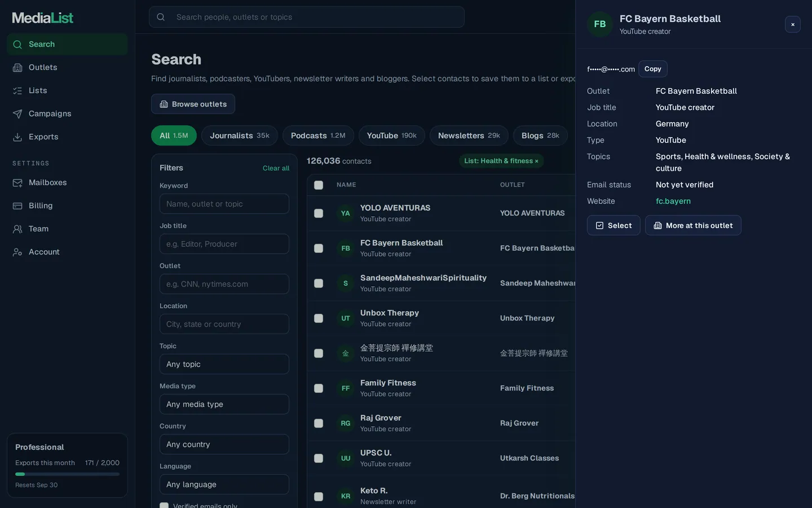The image size is (812, 508).
Task: Click the Job title filter input
Action: [224, 244]
